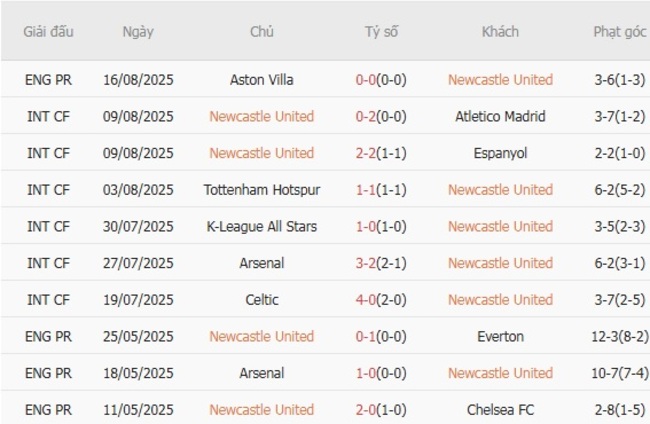Image resolution: width=650 pixels, height=424 pixels.
Task: Open the Tottenham Hotspur team link
Action: (262, 190)
